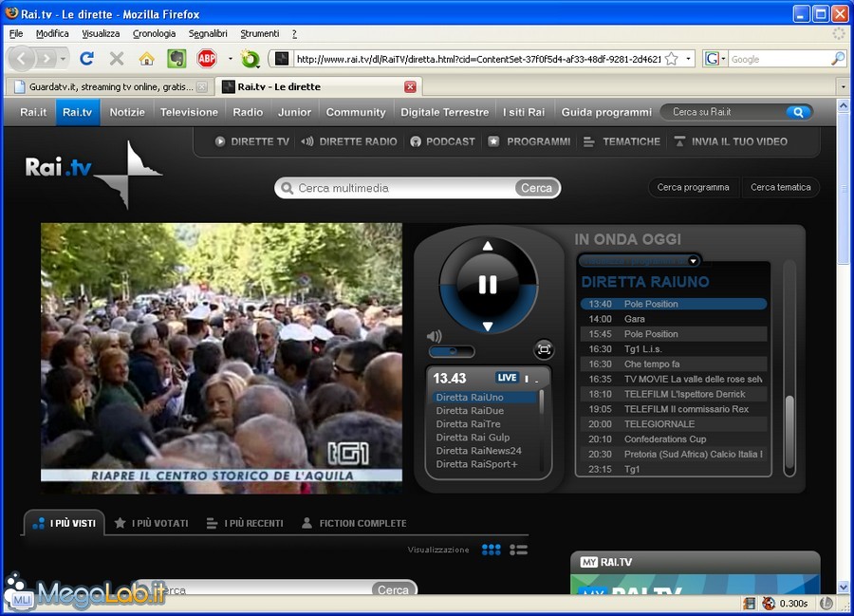
Task: Open the Notizie navigation link
Action: tap(127, 112)
